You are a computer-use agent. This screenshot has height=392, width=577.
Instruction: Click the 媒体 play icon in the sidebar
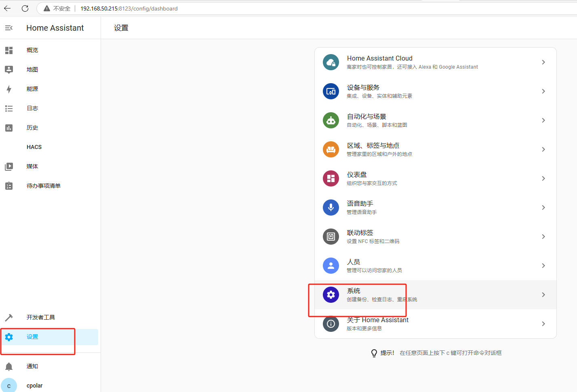coord(9,166)
